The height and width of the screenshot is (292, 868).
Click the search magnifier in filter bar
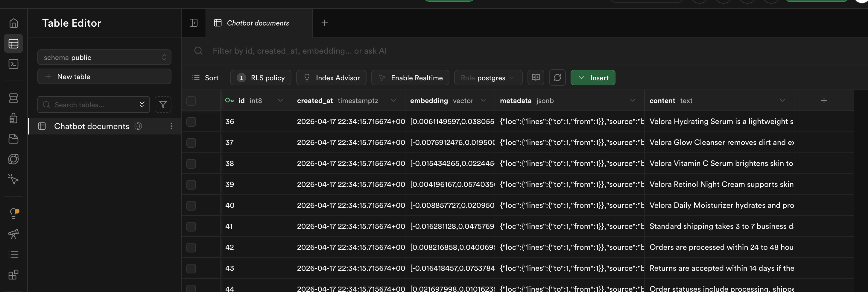(198, 51)
